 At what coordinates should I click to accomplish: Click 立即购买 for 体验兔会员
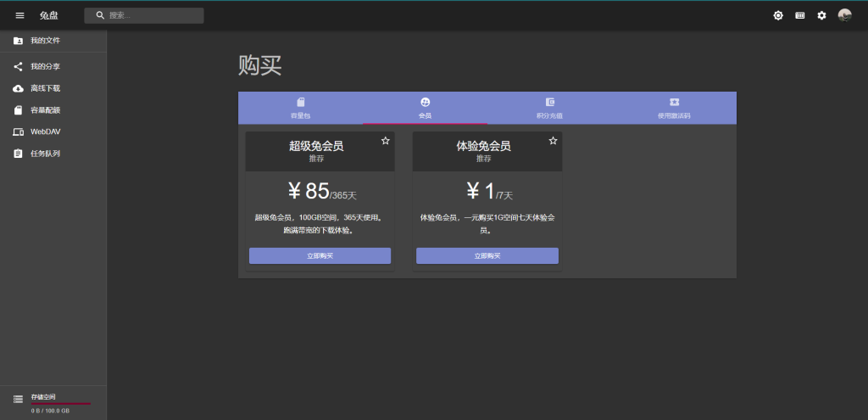487,255
